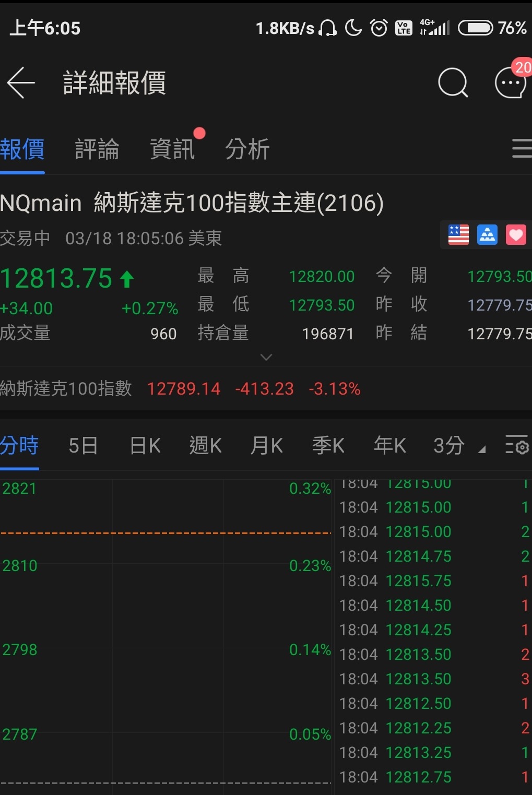Open messages chat bubble icon
The image size is (532, 795).
pos(510,82)
